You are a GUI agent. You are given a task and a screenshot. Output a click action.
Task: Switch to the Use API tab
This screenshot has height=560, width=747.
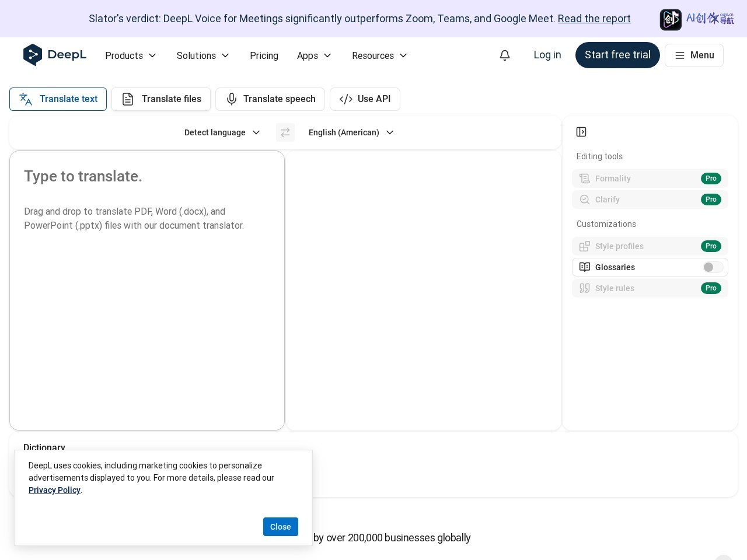(365, 99)
